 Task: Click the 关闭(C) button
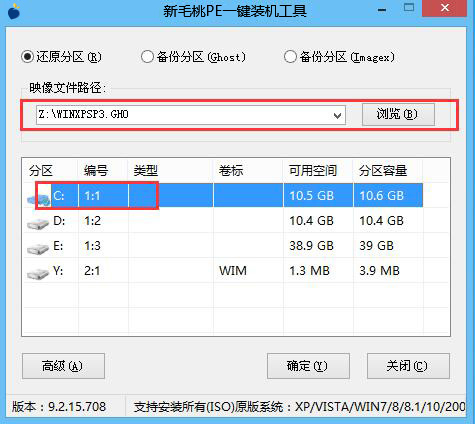click(408, 366)
